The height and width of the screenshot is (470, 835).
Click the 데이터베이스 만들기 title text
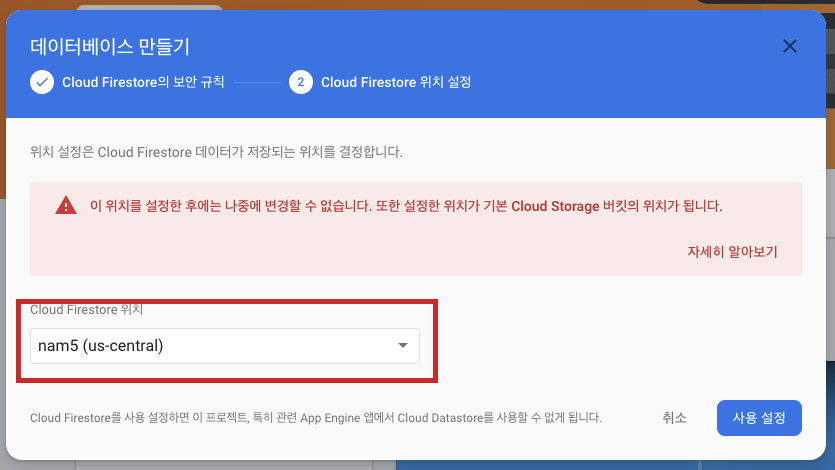click(110, 47)
